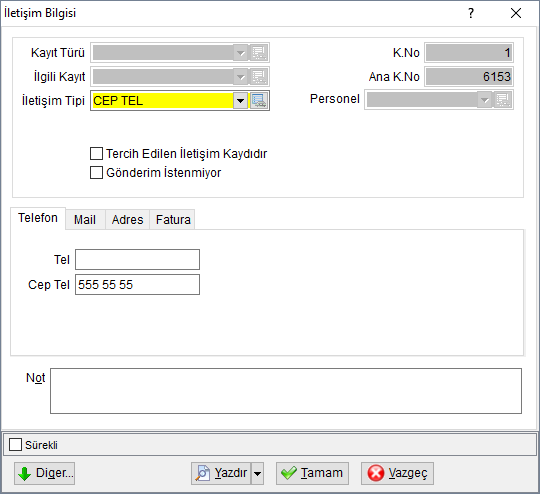The height and width of the screenshot is (494, 540).
Task: Click the lookup icon beside Personel field
Action: click(x=503, y=100)
